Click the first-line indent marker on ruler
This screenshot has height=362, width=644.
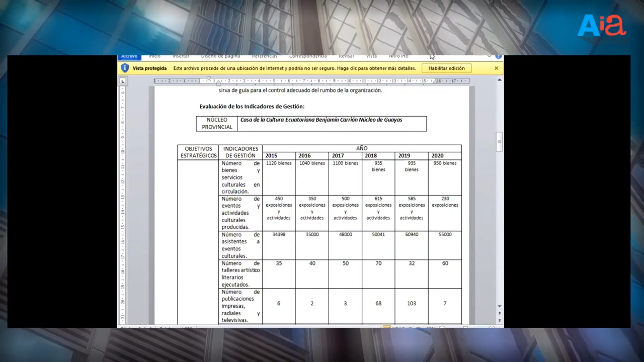pos(208,79)
